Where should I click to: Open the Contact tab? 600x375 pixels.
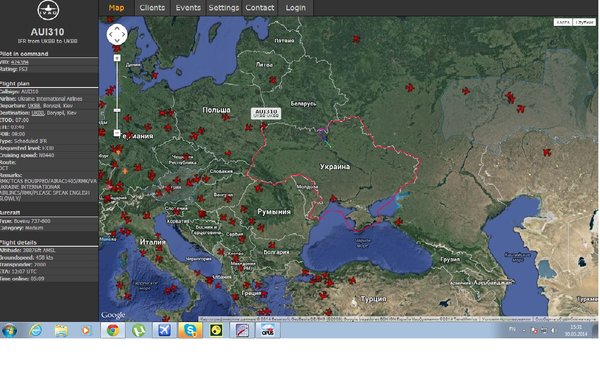click(260, 8)
